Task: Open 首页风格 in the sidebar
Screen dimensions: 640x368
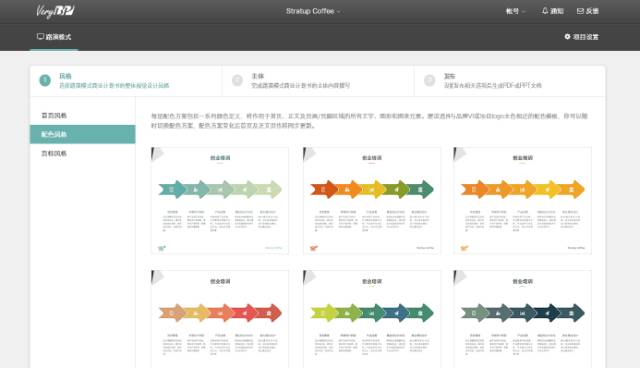Action: click(82, 115)
